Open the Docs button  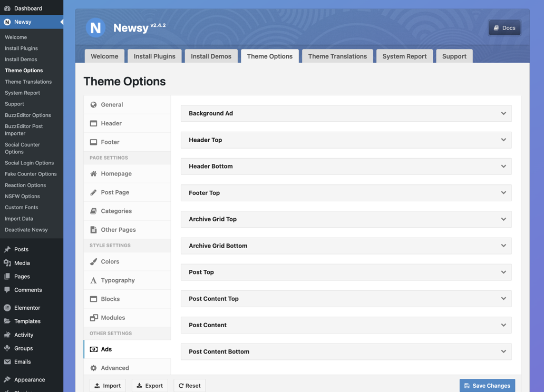504,28
